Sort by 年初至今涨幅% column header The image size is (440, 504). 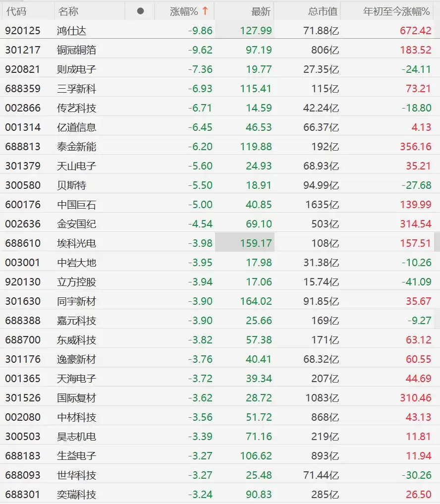[x=396, y=11]
